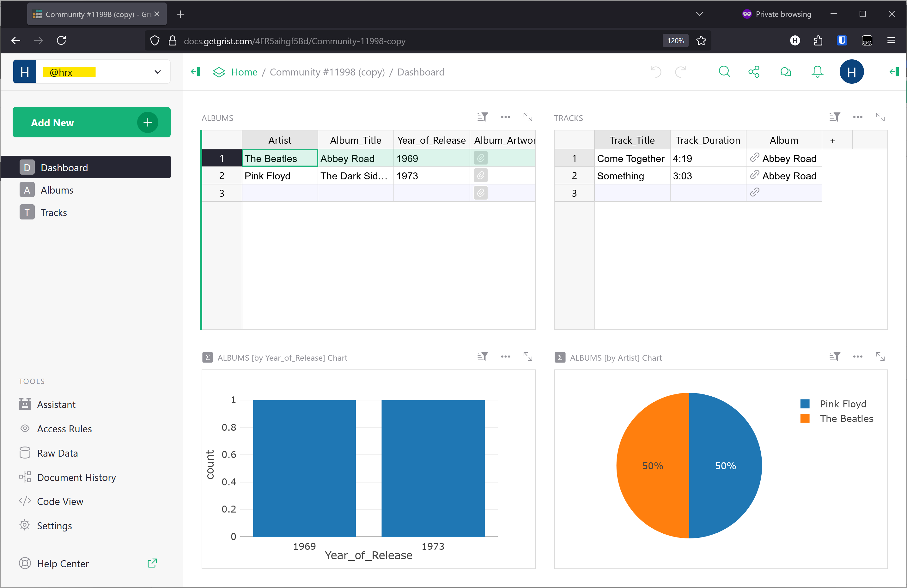Toggle Pink Floyd legend entry in pie chart

(843, 404)
